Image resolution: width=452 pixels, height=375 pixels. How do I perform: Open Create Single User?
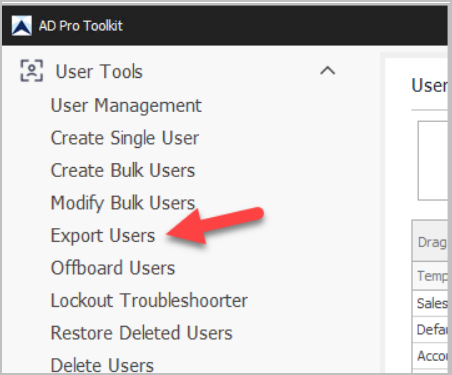point(125,138)
